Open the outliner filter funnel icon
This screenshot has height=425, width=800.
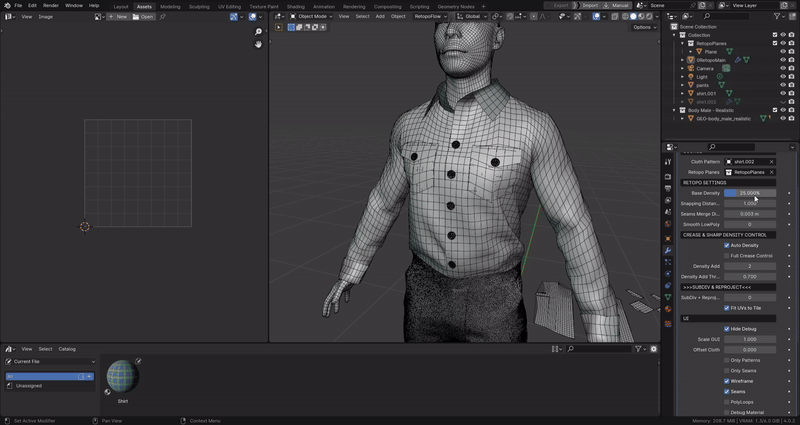point(776,16)
